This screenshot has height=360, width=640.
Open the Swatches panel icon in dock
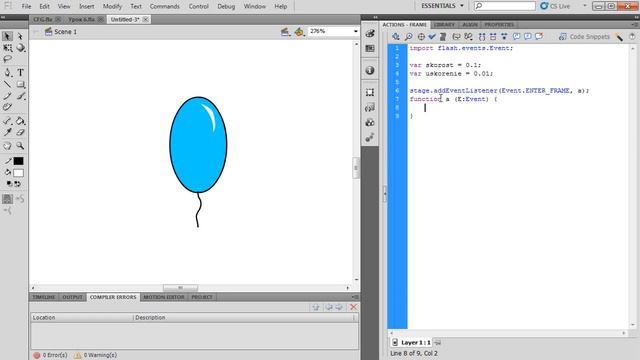click(370, 49)
